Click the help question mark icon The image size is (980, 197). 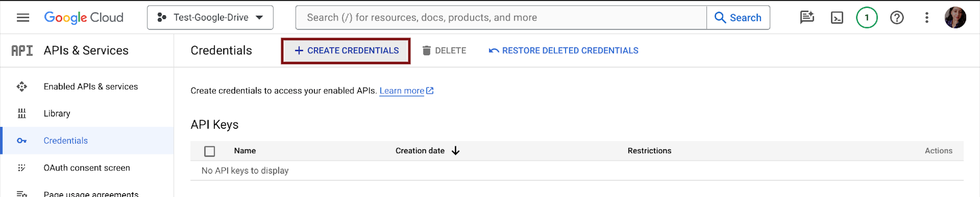(x=897, y=17)
